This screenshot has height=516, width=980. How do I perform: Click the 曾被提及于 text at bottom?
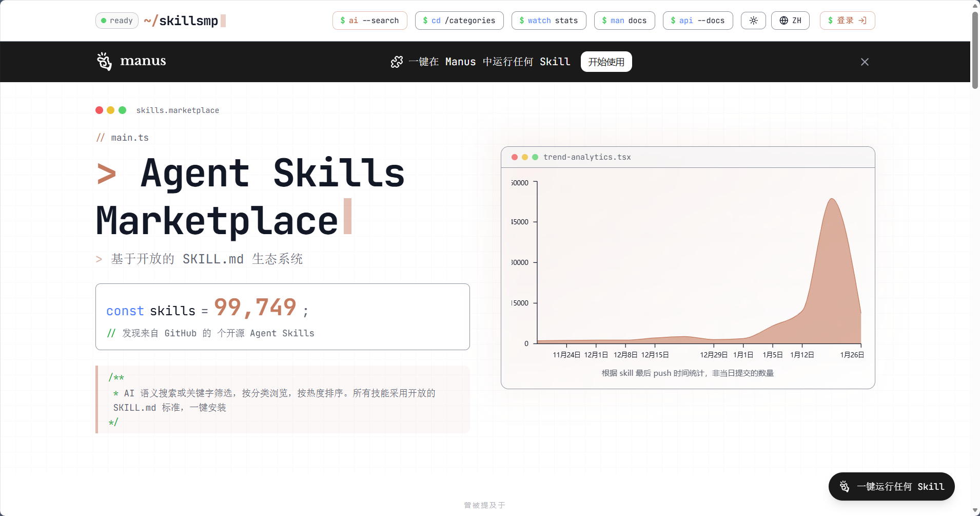coord(485,505)
